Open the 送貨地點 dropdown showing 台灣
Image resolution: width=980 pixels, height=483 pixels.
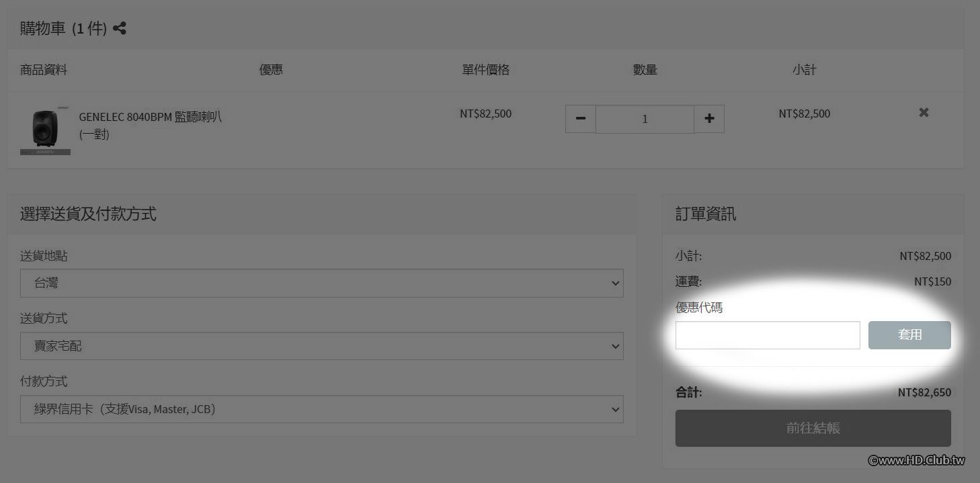coord(322,283)
